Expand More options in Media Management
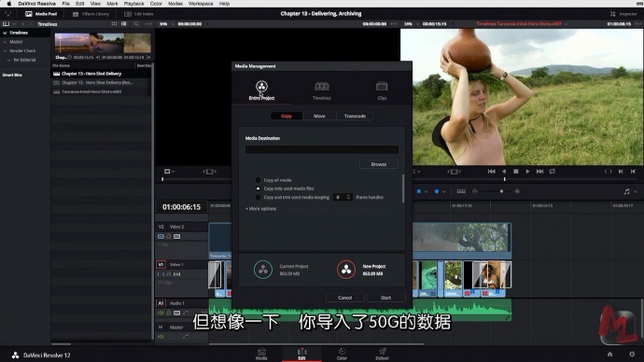This screenshot has height=362, width=644. [260, 209]
